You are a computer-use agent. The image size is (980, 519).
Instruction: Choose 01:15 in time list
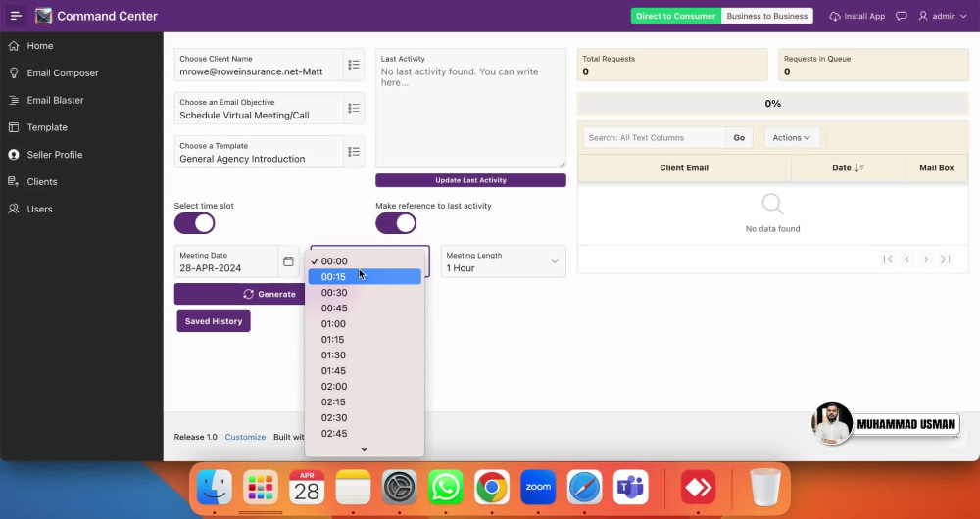[x=365, y=339]
